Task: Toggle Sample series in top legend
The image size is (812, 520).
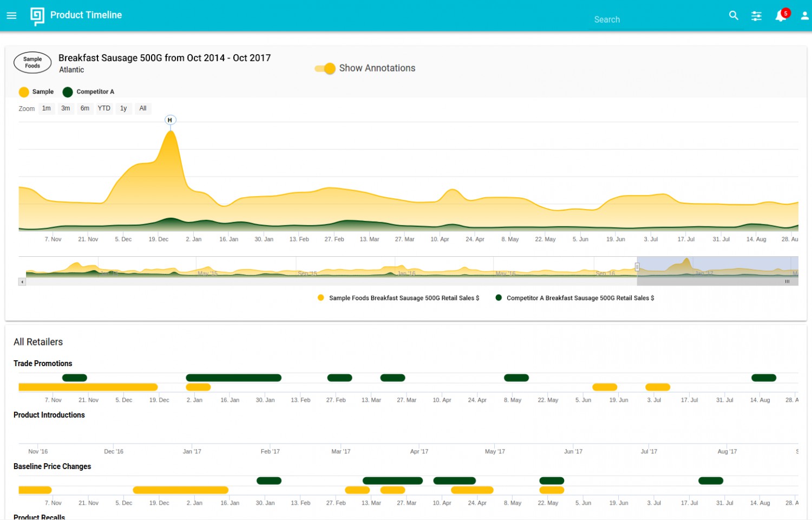Action: (36, 92)
